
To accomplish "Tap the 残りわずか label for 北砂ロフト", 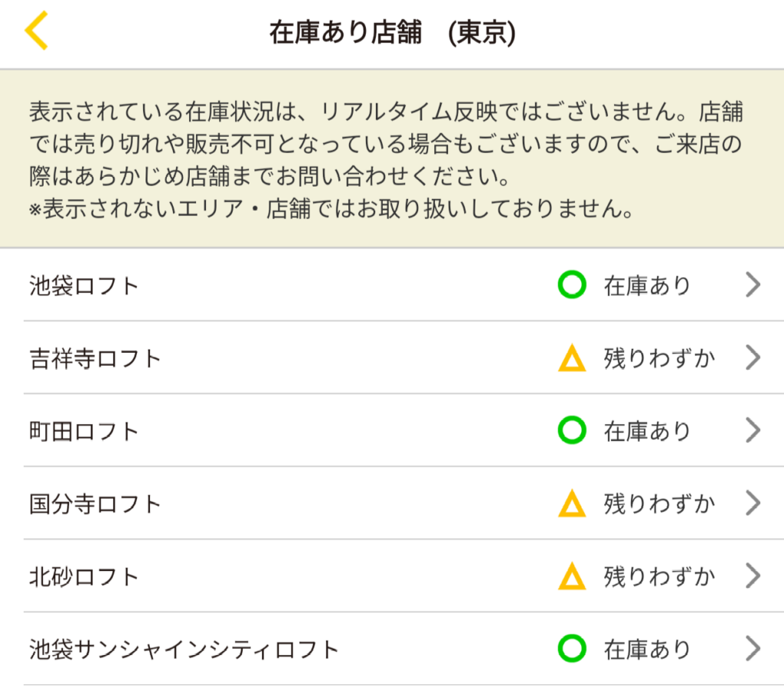I will click(659, 576).
